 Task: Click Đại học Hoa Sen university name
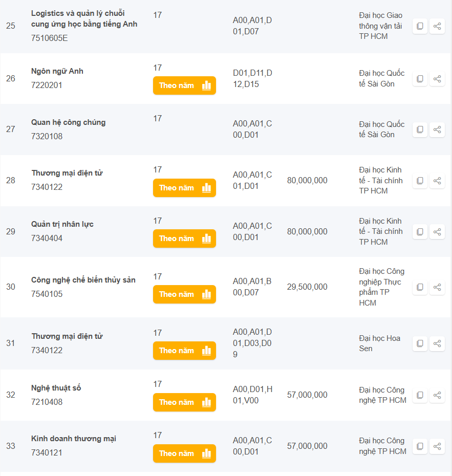[x=379, y=343]
